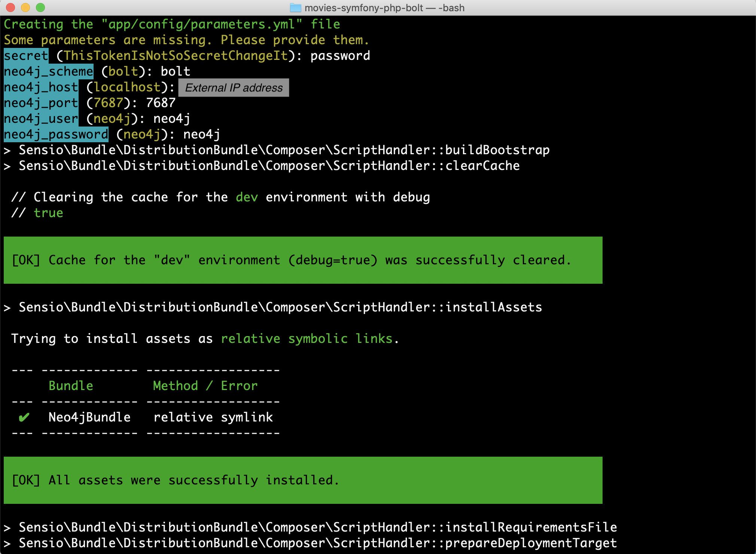Viewport: 756px width, 554px height.
Task: Click the highlighted neo4j_port parameter label
Action: pos(41,103)
